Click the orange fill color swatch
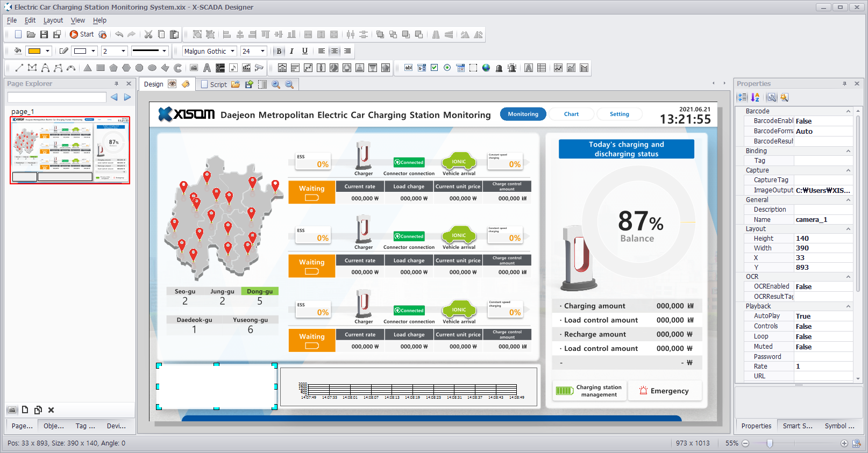The height and width of the screenshot is (453, 868). click(x=34, y=51)
